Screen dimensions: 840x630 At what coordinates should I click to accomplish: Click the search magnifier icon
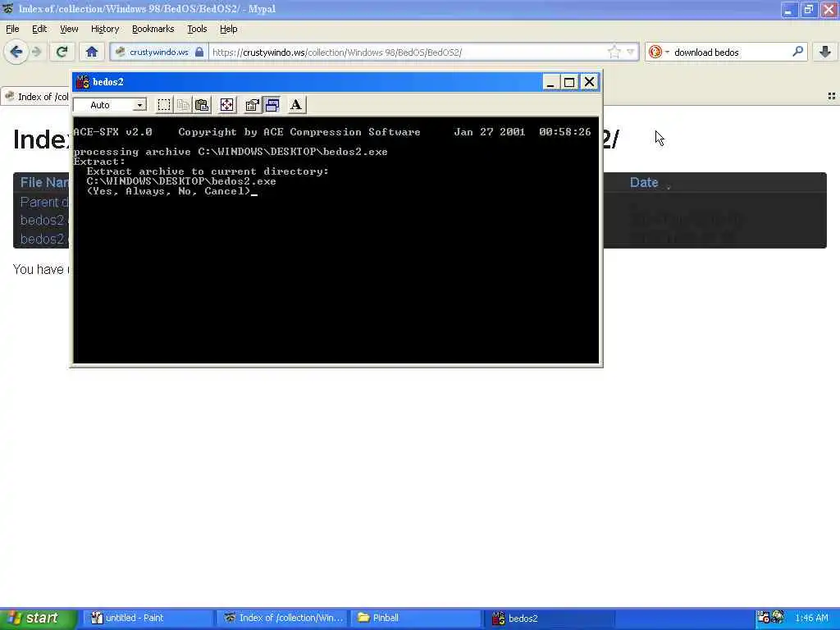point(797,52)
